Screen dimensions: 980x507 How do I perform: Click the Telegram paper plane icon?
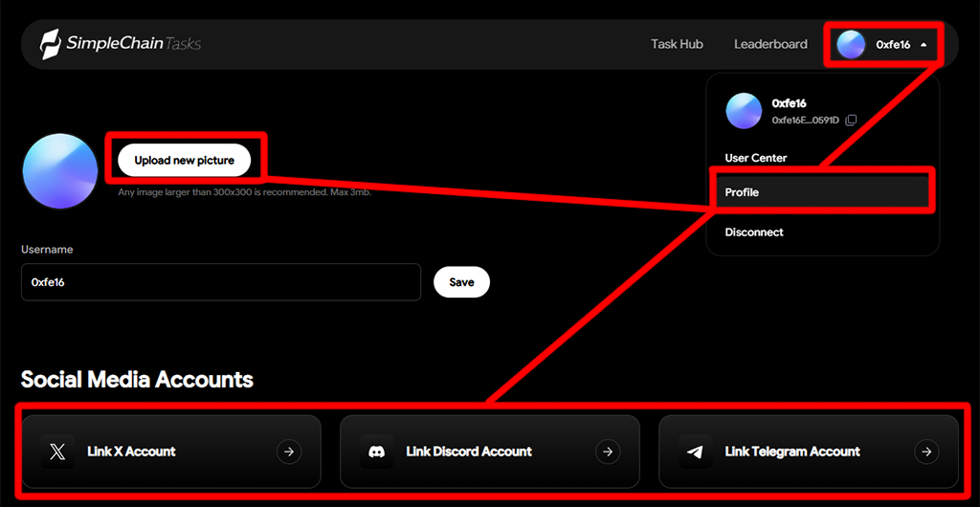click(695, 452)
